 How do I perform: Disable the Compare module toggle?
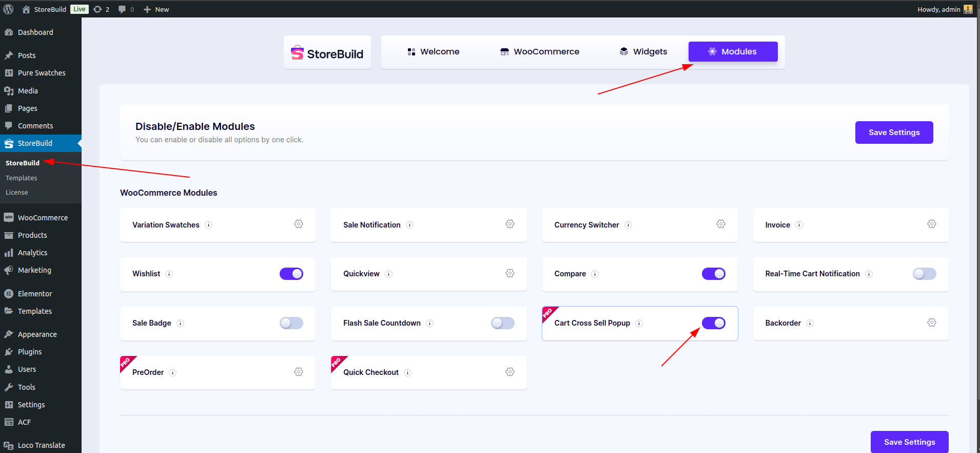coord(714,274)
